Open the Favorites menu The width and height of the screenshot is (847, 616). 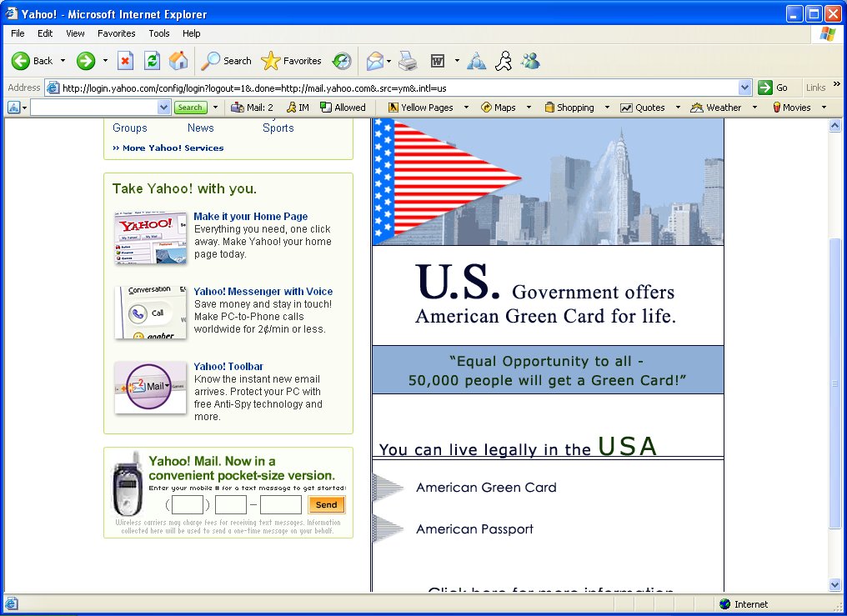click(x=116, y=33)
